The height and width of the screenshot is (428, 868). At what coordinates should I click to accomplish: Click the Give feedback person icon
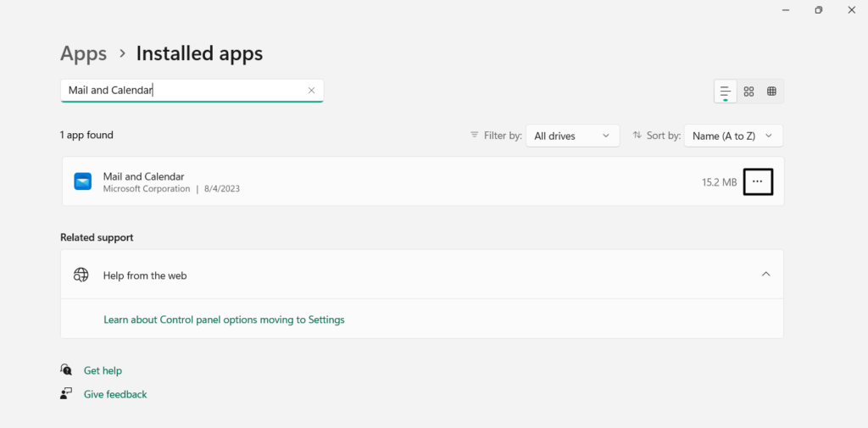click(x=66, y=394)
